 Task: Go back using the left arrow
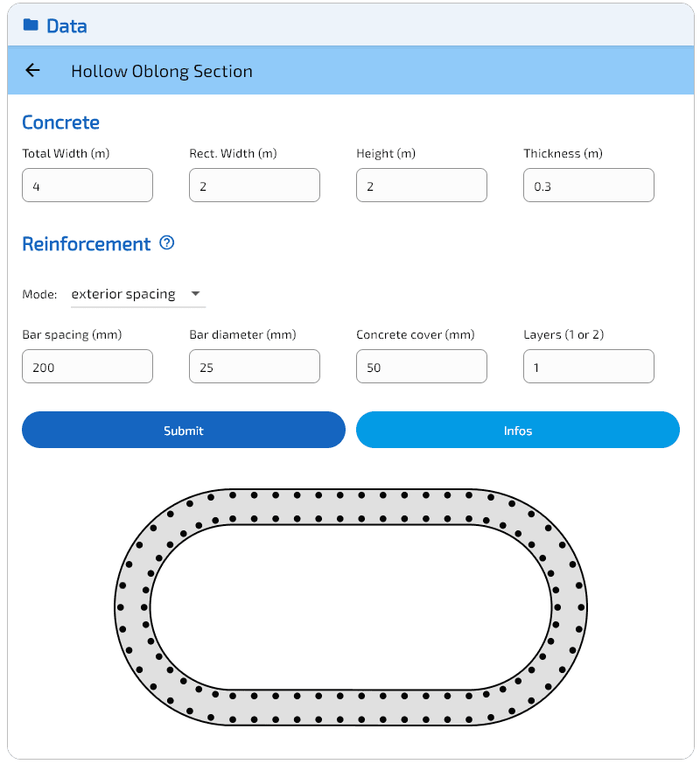(33, 71)
